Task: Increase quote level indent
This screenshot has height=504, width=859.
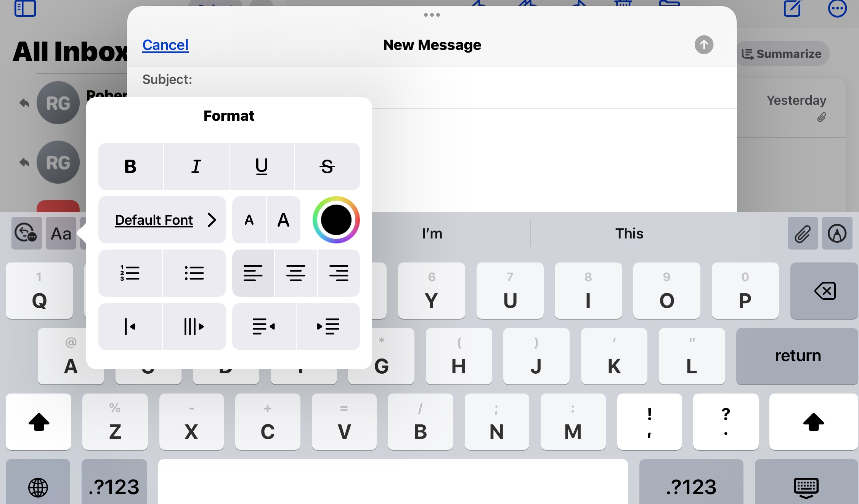Action: coord(194,326)
